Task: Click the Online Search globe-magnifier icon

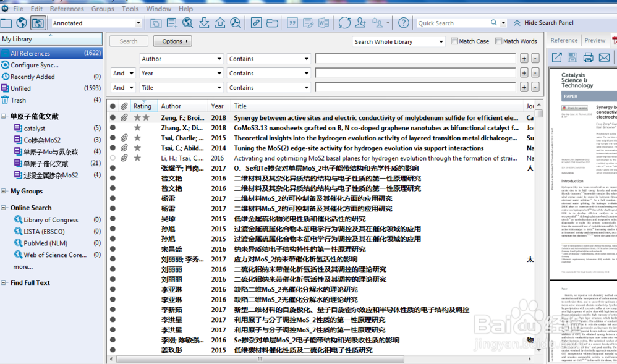Action: click(x=187, y=23)
